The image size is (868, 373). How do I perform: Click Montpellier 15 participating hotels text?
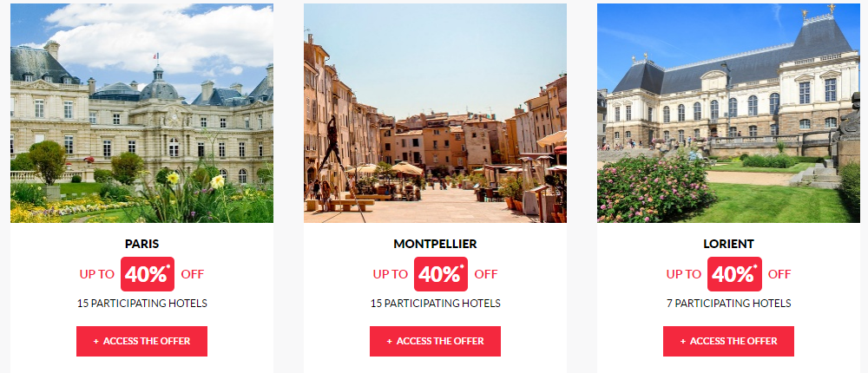pos(435,304)
